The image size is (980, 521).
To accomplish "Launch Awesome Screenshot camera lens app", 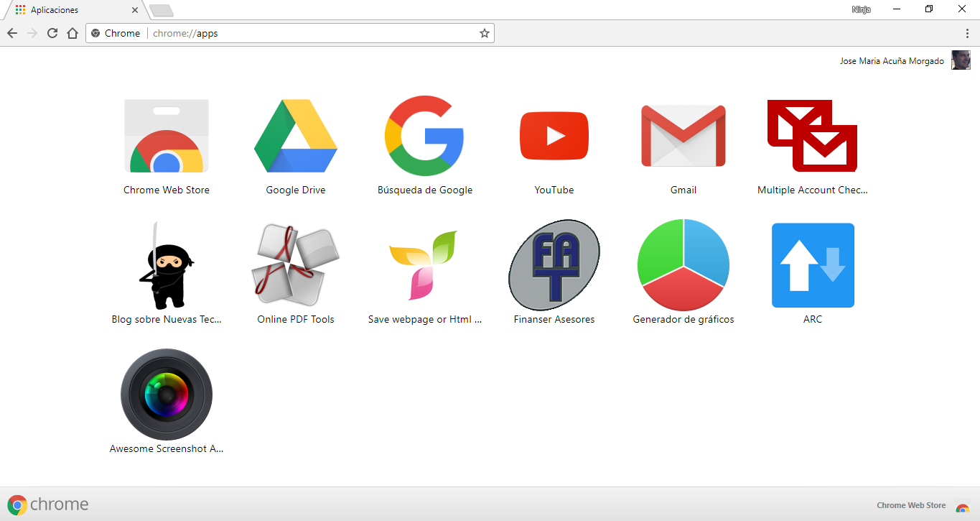I will (x=167, y=395).
